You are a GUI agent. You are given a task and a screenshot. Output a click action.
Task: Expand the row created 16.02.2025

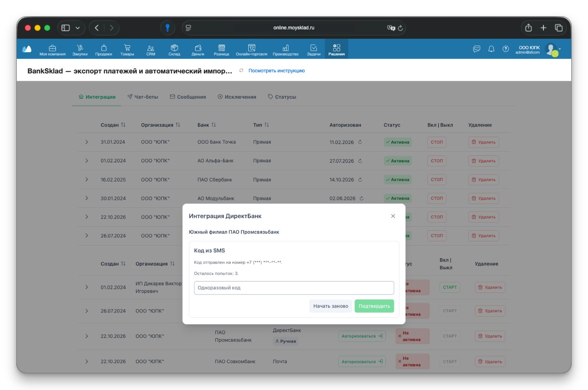tap(87, 179)
